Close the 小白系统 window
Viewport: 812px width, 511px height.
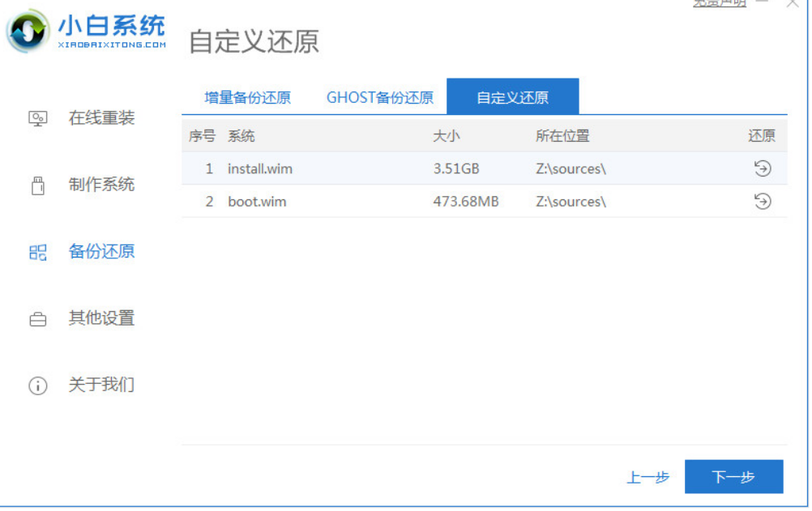click(x=793, y=3)
